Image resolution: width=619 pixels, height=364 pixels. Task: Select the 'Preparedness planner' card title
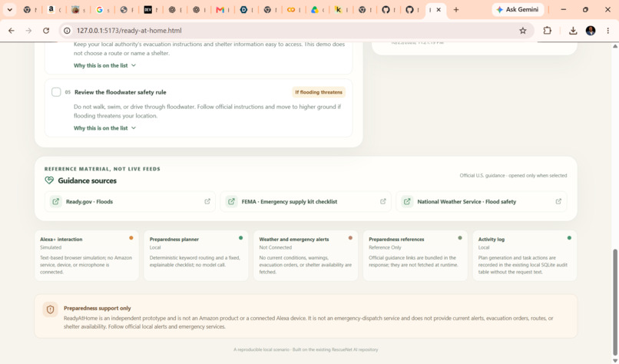[x=174, y=240]
